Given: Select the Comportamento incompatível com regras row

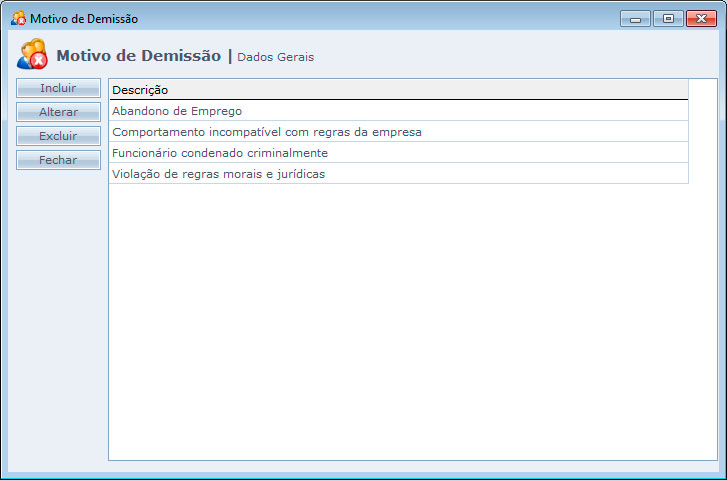Looking at the screenshot, I should click(x=266, y=132).
